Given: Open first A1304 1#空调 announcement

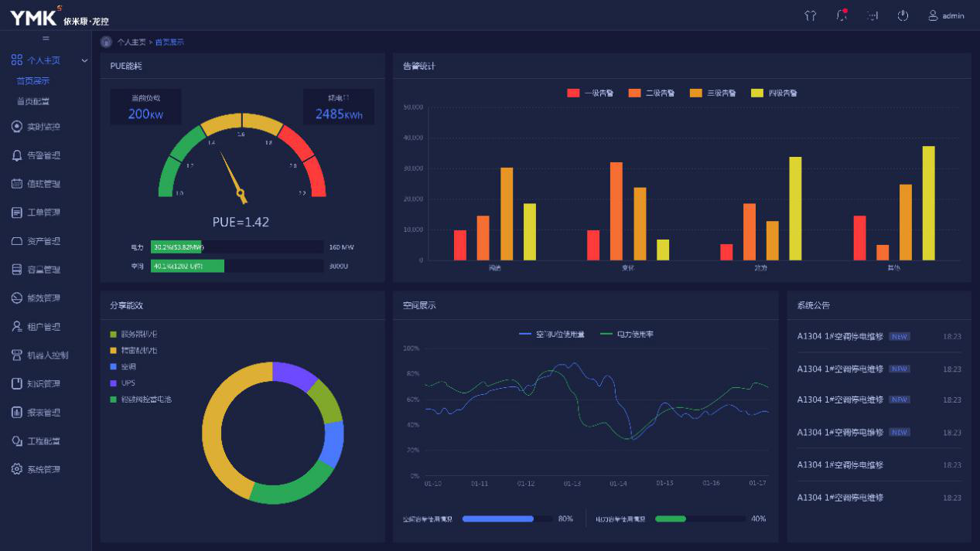Looking at the screenshot, I should [840, 336].
